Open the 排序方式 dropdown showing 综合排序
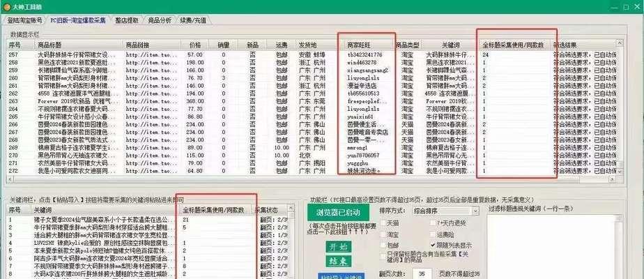The height and width of the screenshot is (279, 644). click(x=445, y=211)
